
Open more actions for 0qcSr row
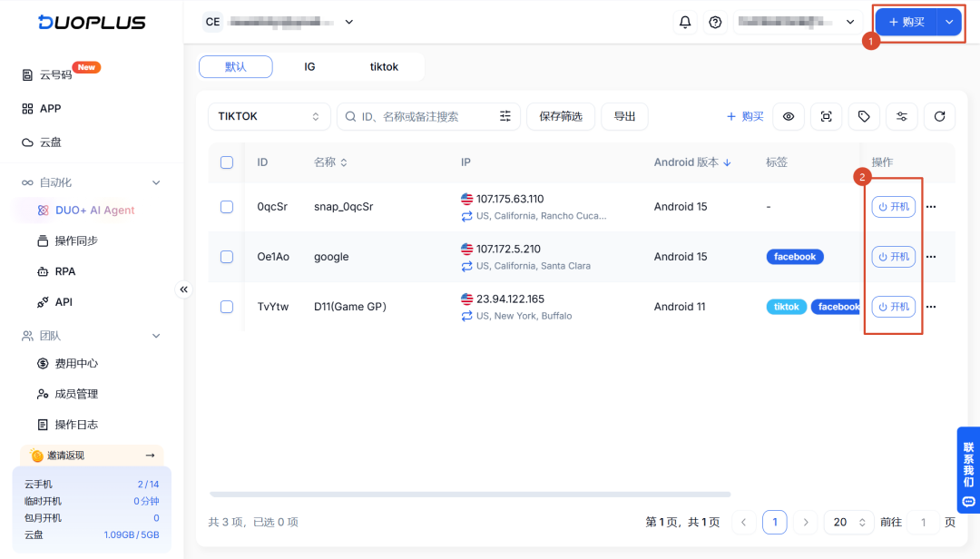(x=931, y=207)
